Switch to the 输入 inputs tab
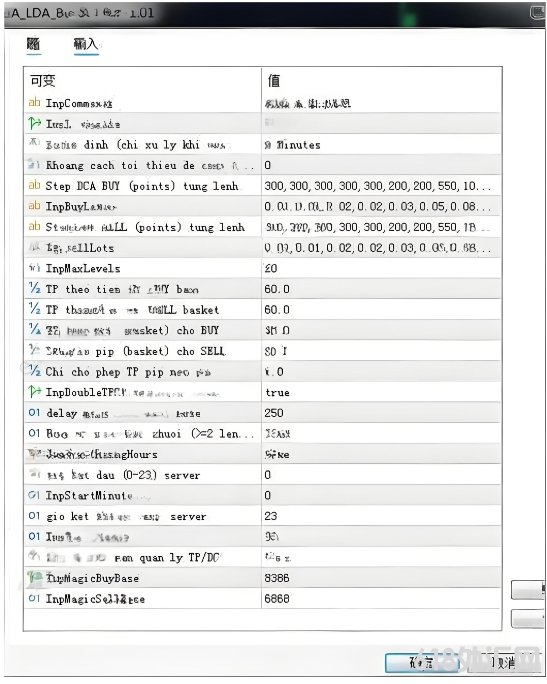 [86, 44]
